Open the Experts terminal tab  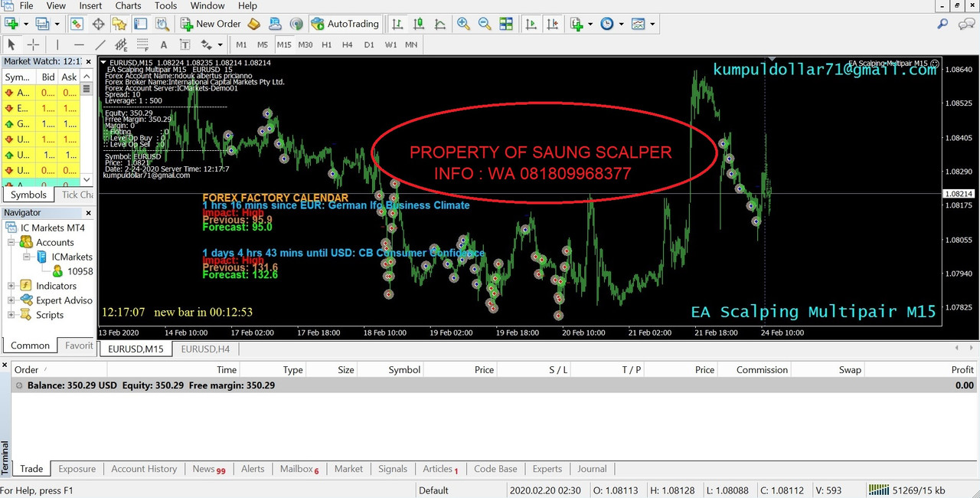(547, 469)
